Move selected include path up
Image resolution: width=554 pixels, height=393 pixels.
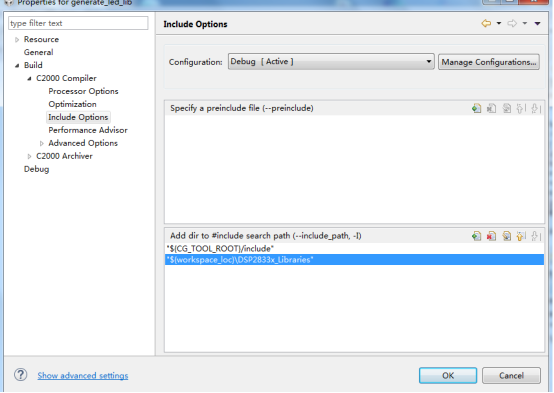[521, 236]
